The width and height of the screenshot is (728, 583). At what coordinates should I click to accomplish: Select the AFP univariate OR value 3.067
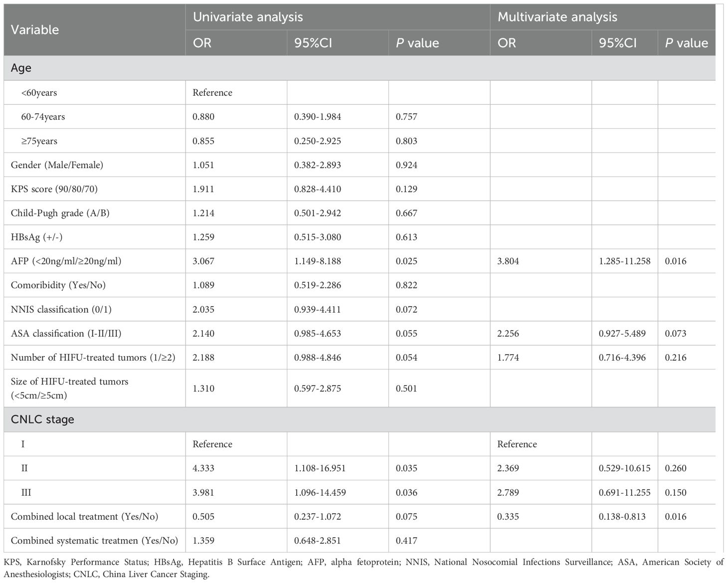203,261
